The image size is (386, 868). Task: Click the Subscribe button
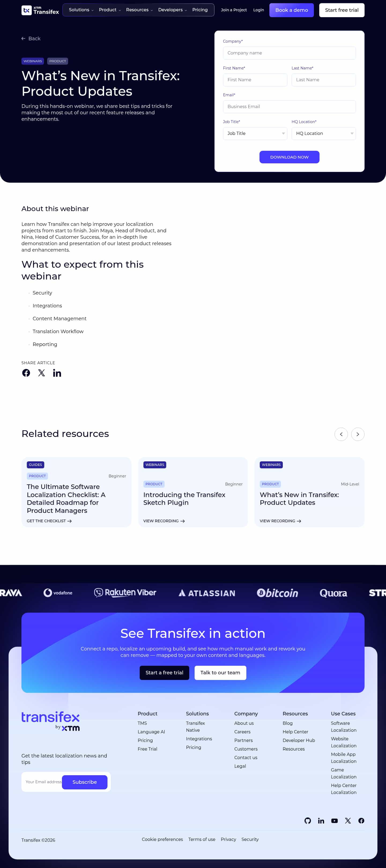pos(84,782)
